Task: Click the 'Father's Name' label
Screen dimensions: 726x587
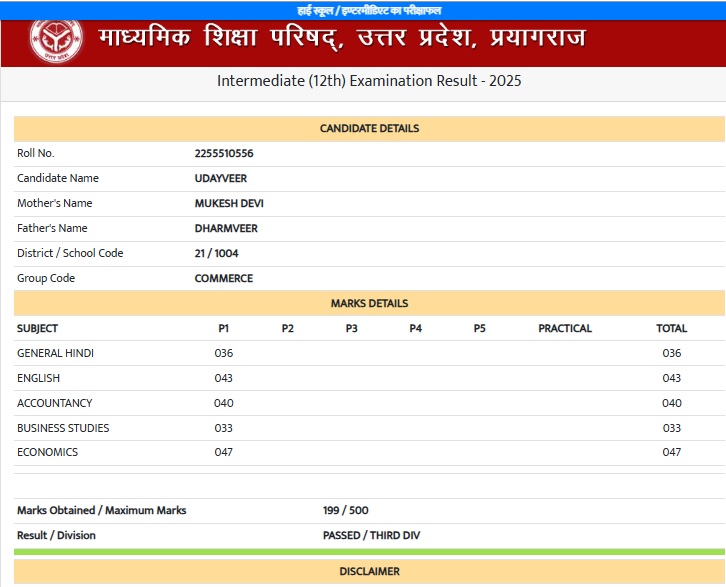Action: click(x=52, y=228)
